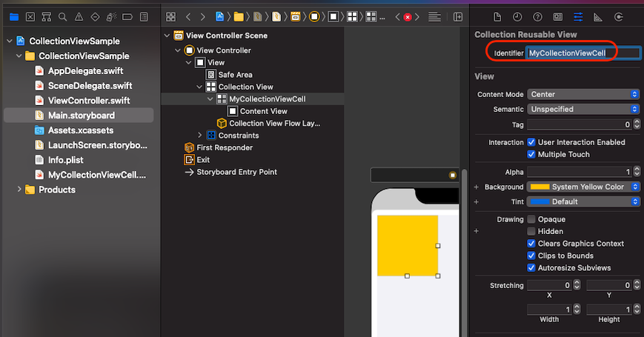Image resolution: width=644 pixels, height=337 pixels.
Task: Toggle Autoresize Subviews checkbox
Action: click(x=531, y=267)
